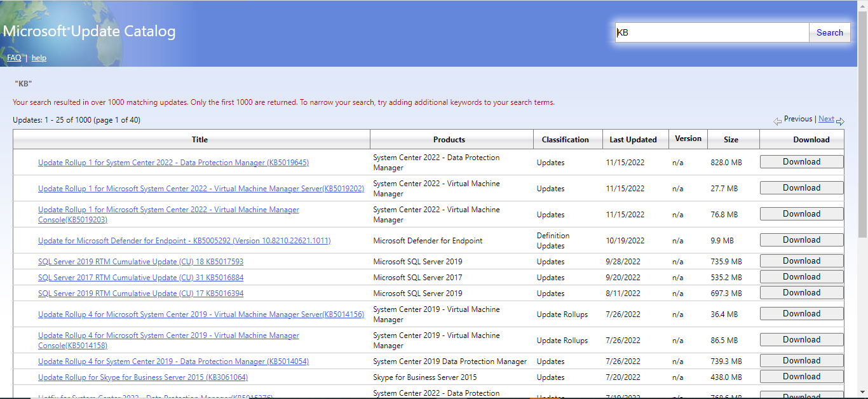Focus the search box containing KB

pyautogui.click(x=712, y=32)
